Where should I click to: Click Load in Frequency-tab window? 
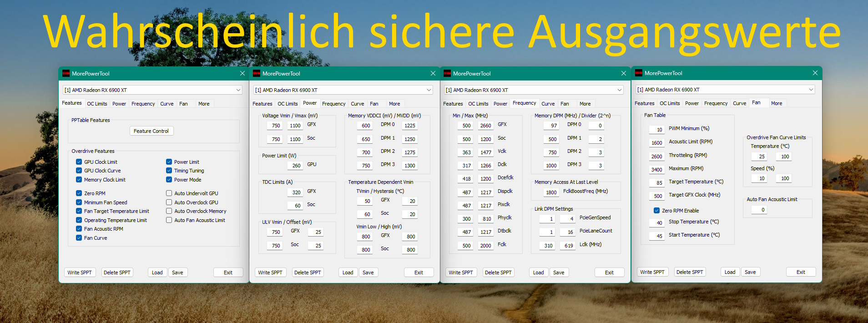coord(539,273)
